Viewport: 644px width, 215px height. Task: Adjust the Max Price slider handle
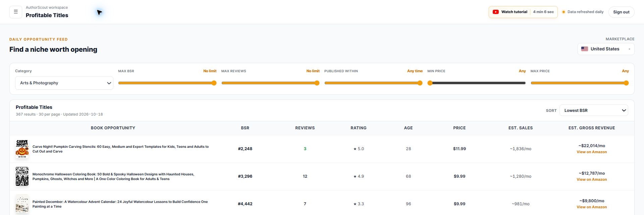pyautogui.click(x=626, y=83)
